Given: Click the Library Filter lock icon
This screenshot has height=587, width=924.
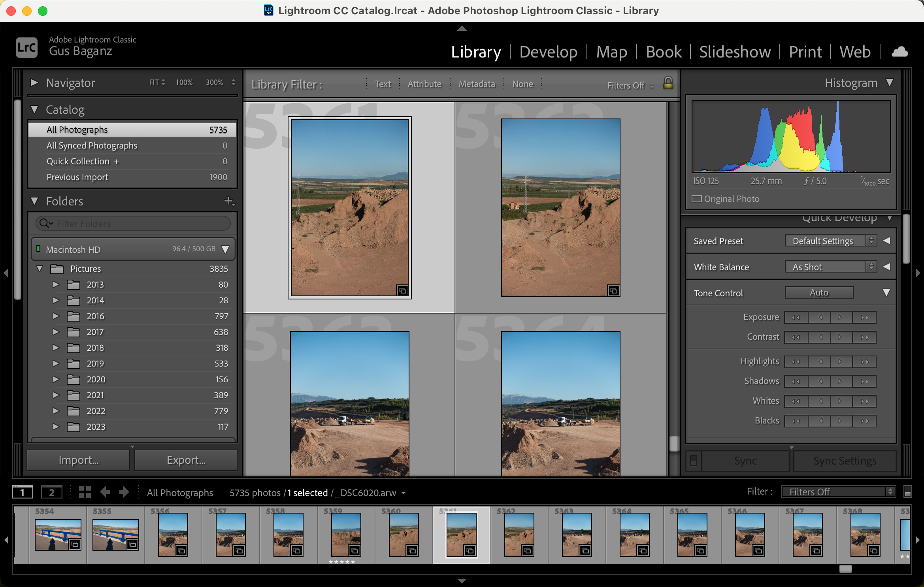Looking at the screenshot, I should coord(668,83).
